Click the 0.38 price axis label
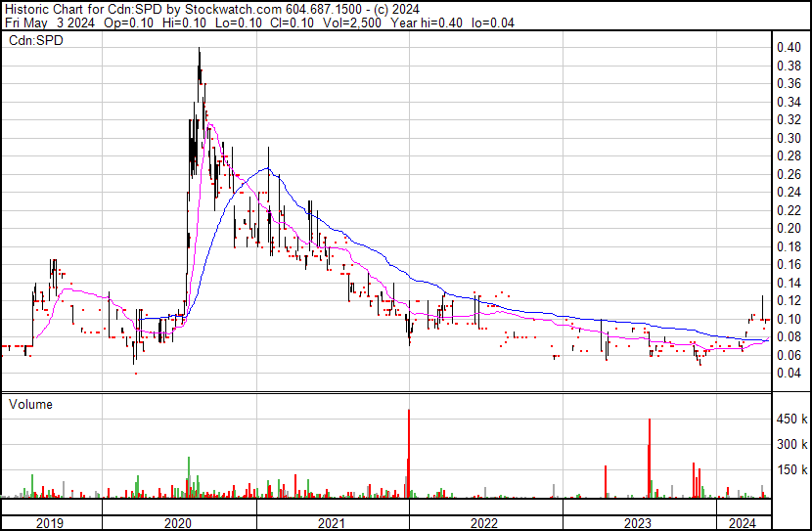Screen dimensions: 812x531 pos(789,66)
